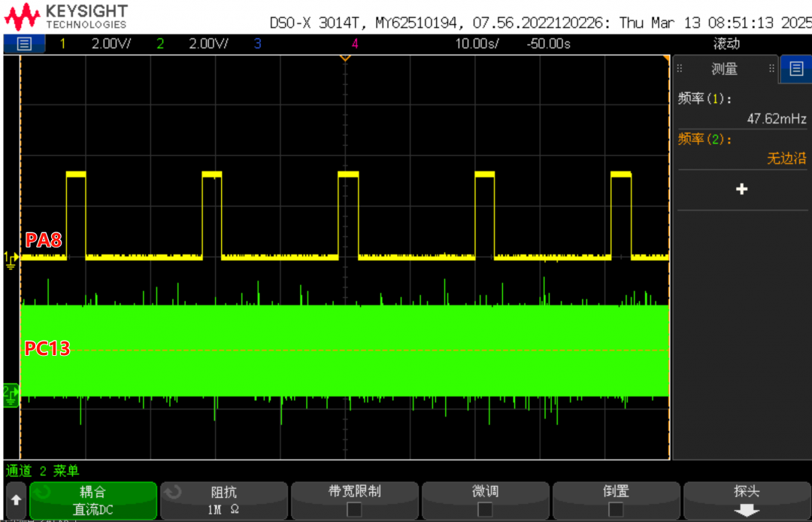Viewport: 812px width, 522px height.
Task: Toggle the 倒置 invert checkbox
Action: [x=616, y=509]
